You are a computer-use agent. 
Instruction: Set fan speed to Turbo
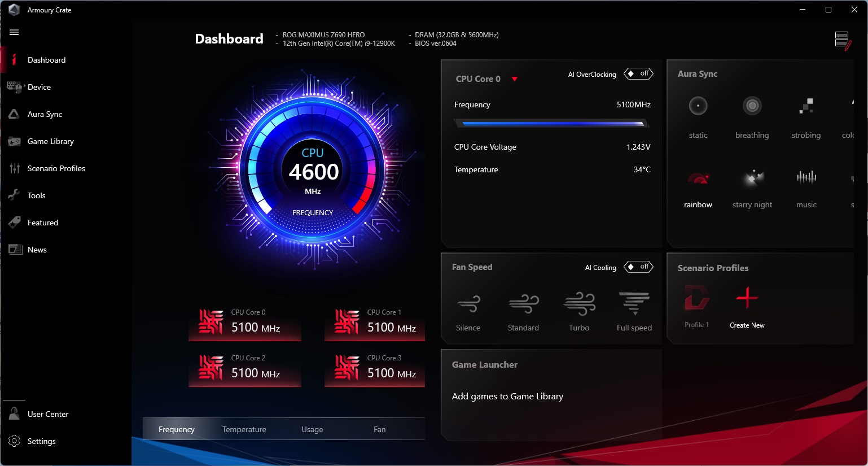click(579, 304)
